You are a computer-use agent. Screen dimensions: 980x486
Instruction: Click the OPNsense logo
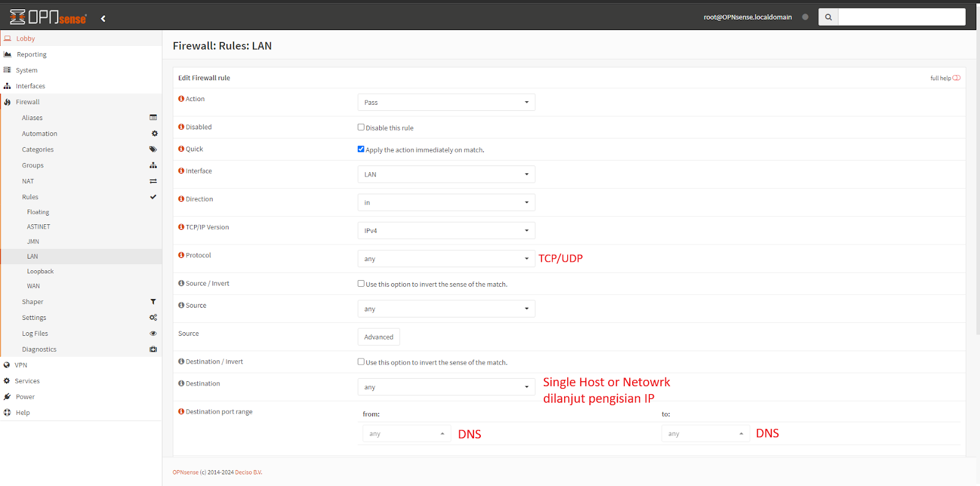click(48, 17)
